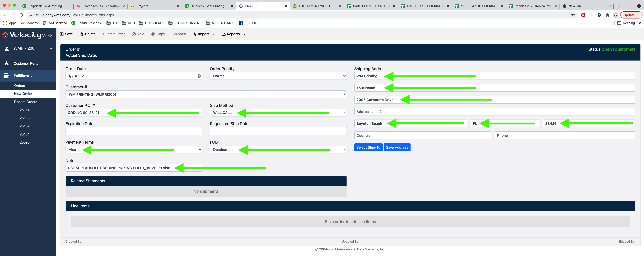
Task: Click the Void circle-slash icon
Action: click(x=134, y=34)
